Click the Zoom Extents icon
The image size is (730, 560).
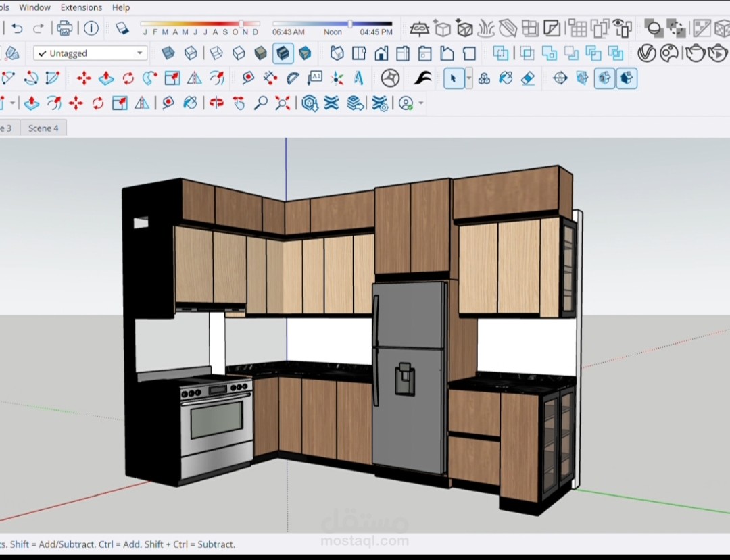click(283, 103)
